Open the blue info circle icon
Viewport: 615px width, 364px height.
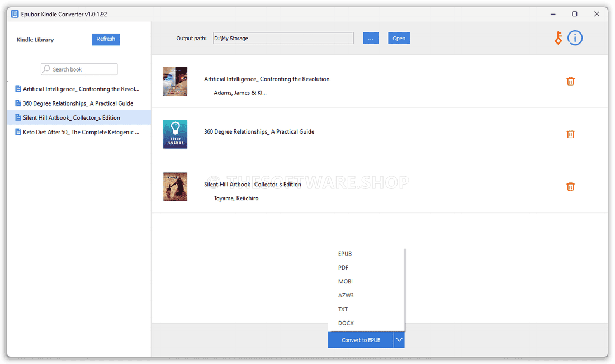(x=575, y=38)
